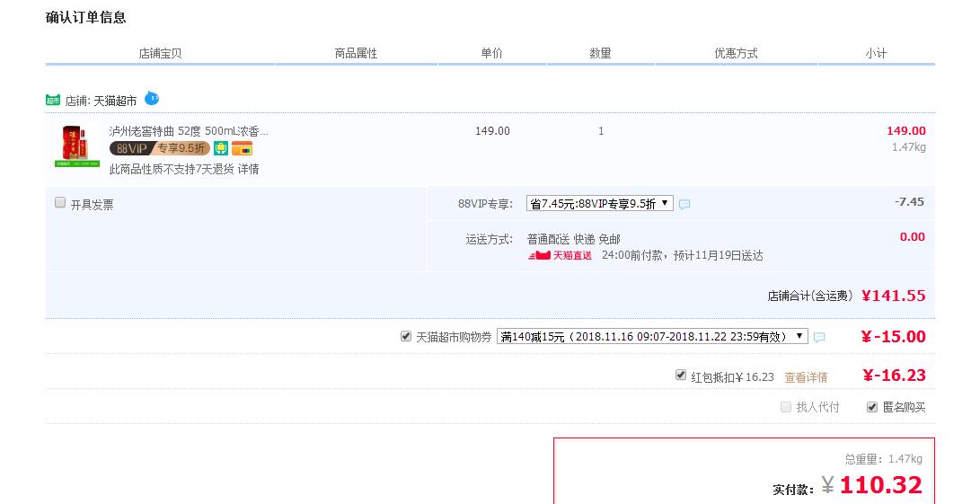Click the 总重量 1.47kg text

(883, 459)
